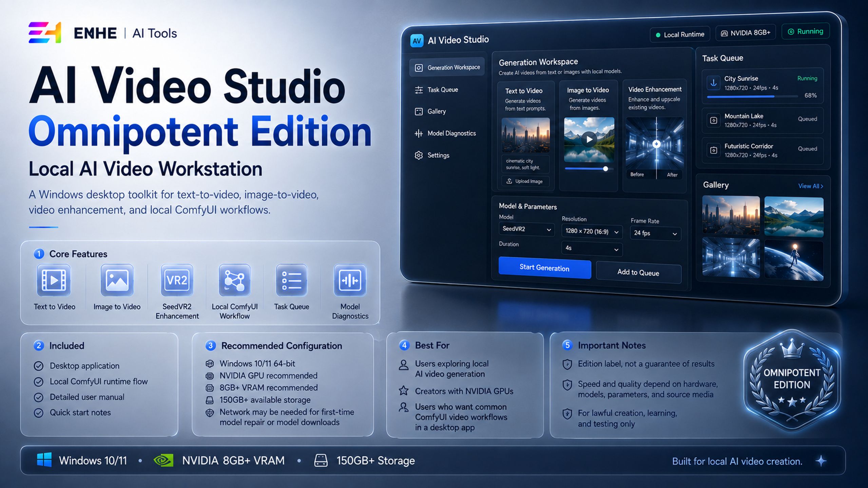Screen dimensions: 868x488
Task: Click 'Built for local AI video creation.' text
Action: pos(737,461)
